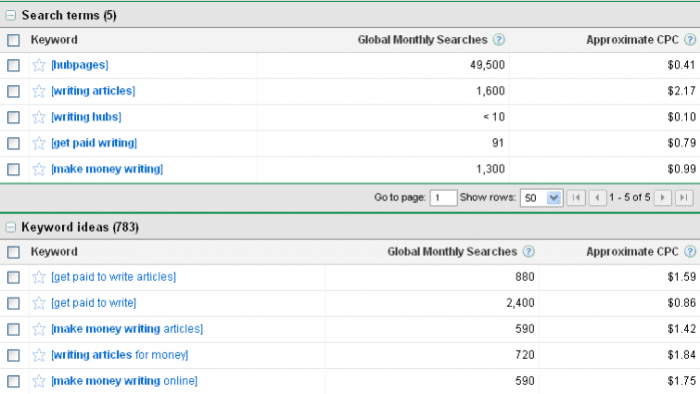
Task: Go to last page of search terms
Action: coord(684,197)
